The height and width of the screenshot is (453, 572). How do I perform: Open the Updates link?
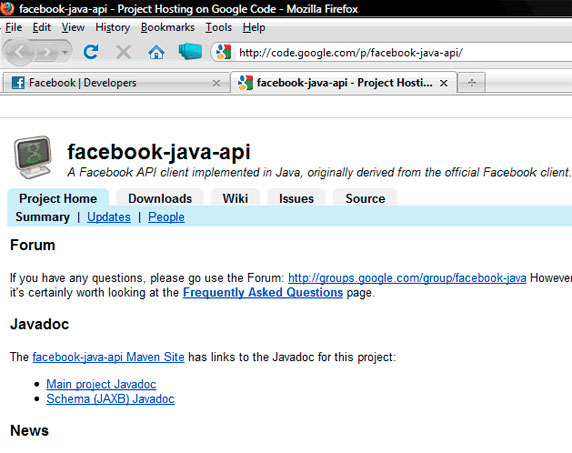(109, 217)
